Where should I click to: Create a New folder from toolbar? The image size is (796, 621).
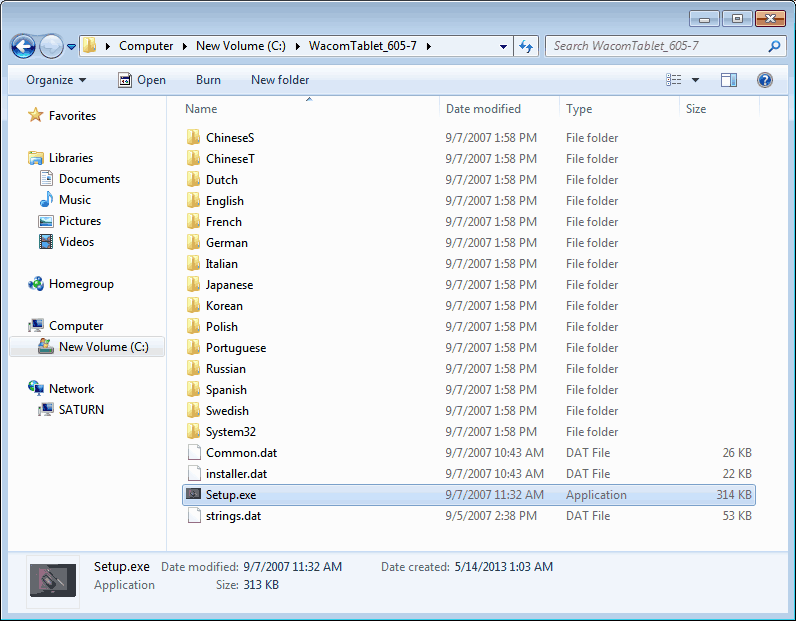280,80
